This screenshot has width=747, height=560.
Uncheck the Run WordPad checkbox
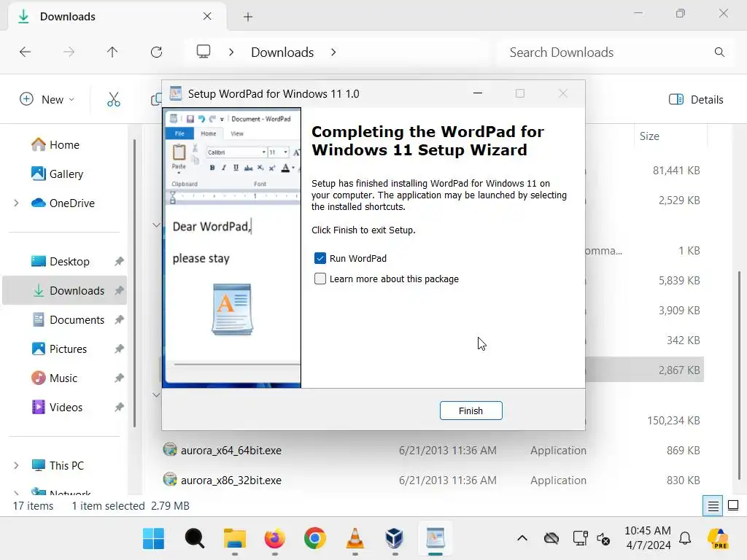click(320, 258)
